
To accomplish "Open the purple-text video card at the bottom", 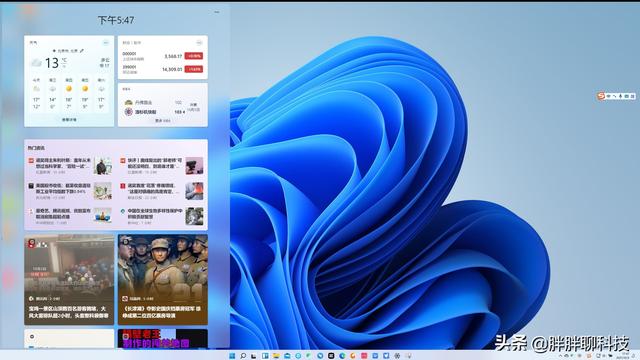I will (163, 339).
